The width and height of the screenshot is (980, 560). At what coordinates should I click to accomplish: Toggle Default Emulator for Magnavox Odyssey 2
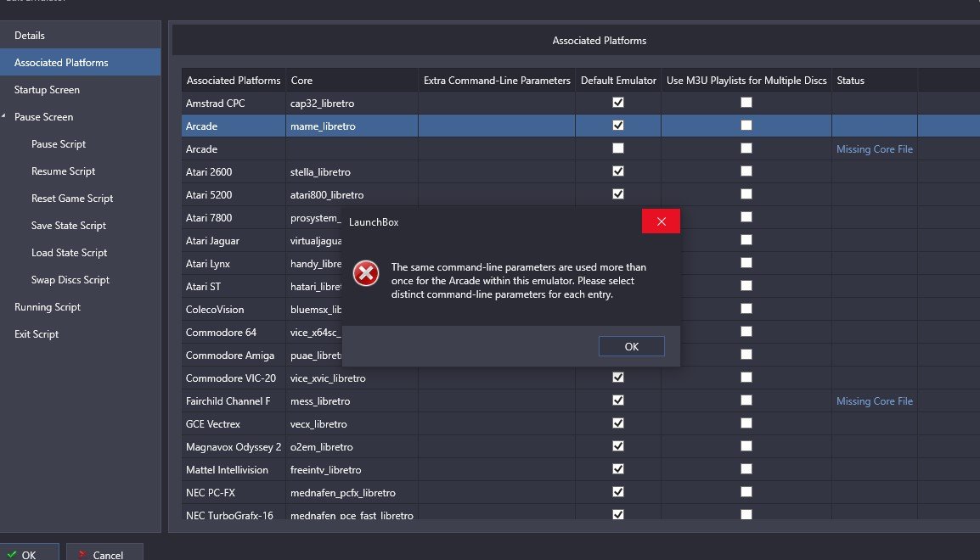tap(618, 445)
